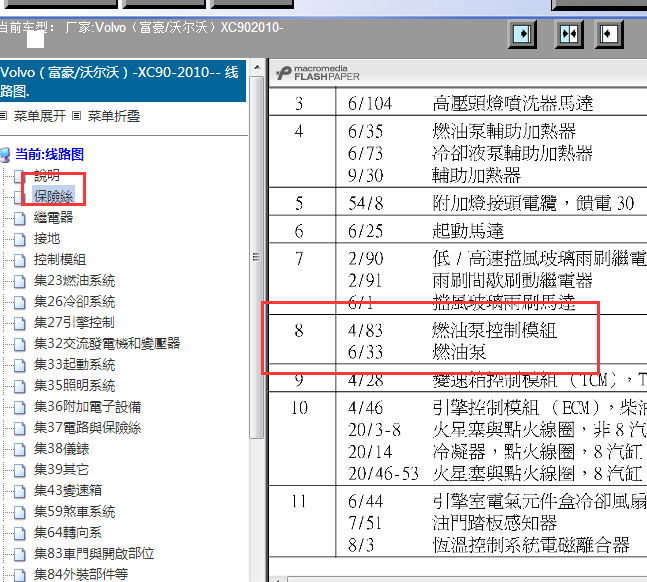647x582 pixels.
Task: Select the 6/104 高壓頭燈噴洗器馬達 entry
Action: (x=470, y=103)
